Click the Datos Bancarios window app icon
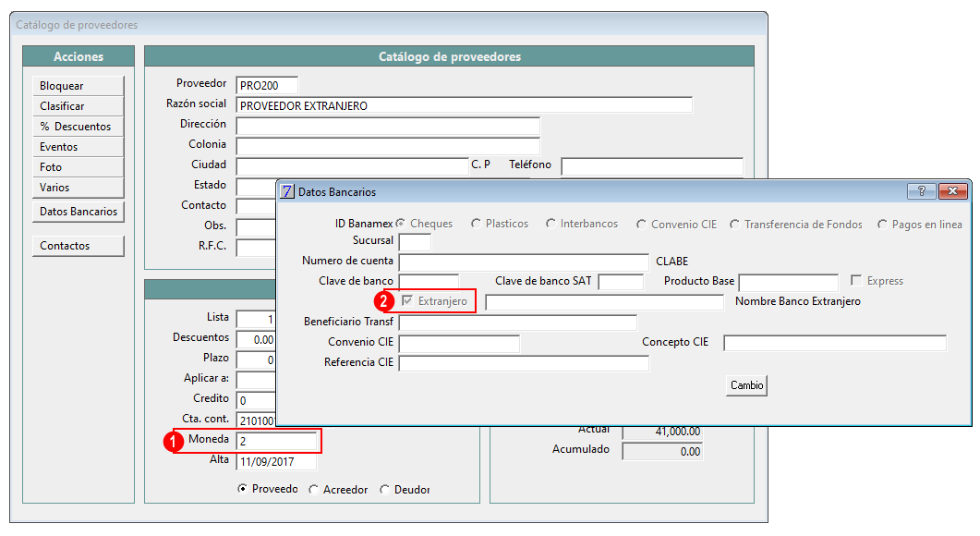The height and width of the screenshot is (536, 980). tap(287, 191)
